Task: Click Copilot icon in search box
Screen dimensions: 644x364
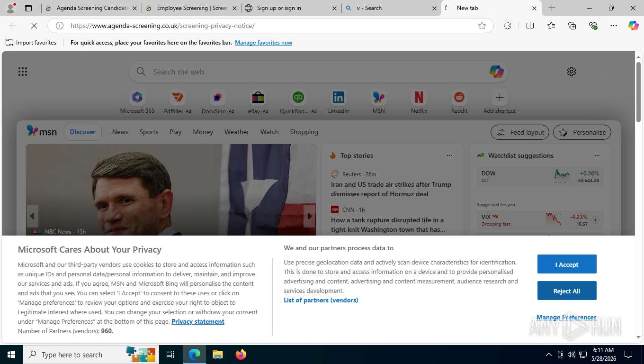Action: (x=496, y=72)
